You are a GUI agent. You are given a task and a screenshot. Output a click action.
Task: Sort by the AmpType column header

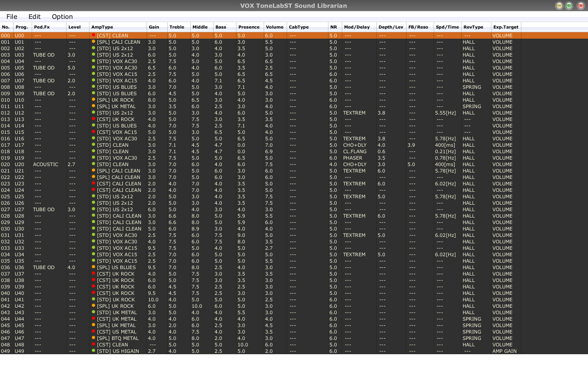(118, 27)
